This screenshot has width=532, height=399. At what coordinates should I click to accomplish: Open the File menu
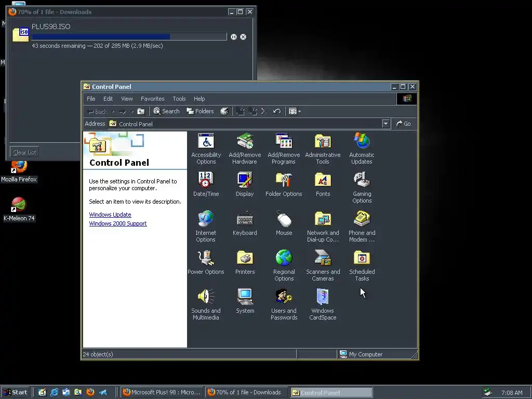tap(91, 99)
